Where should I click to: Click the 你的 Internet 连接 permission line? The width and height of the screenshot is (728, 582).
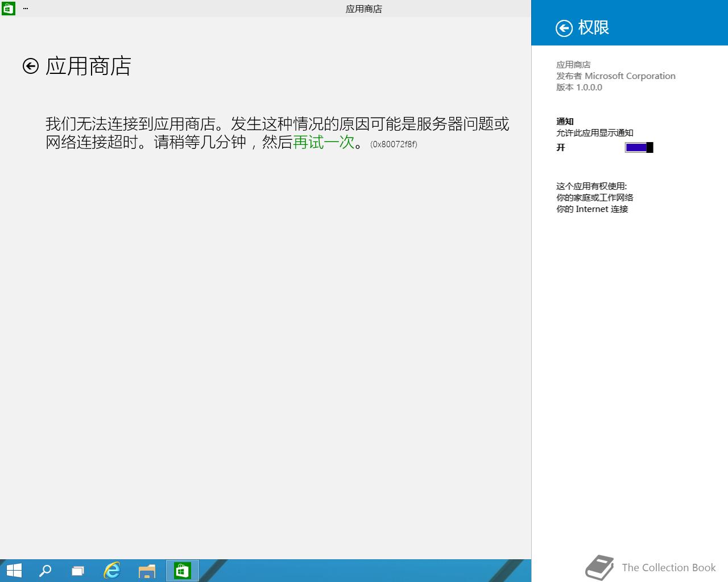coord(592,209)
